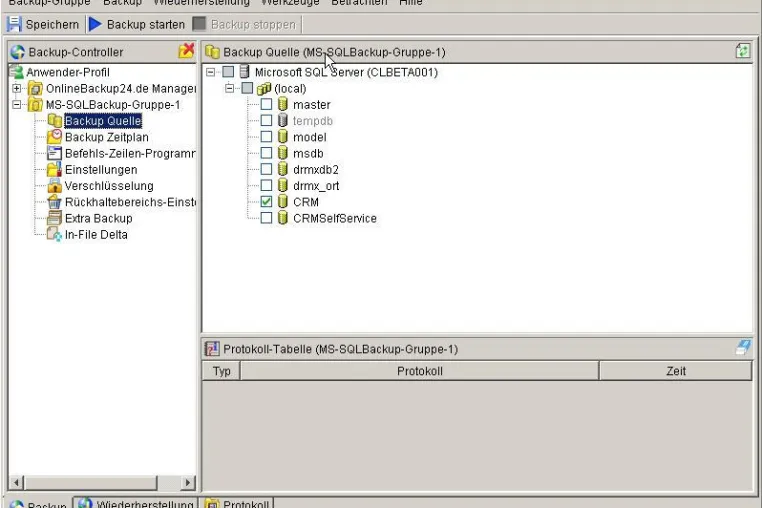Collapse the (local) node
Screen dimensions: 762x508
tap(229, 88)
